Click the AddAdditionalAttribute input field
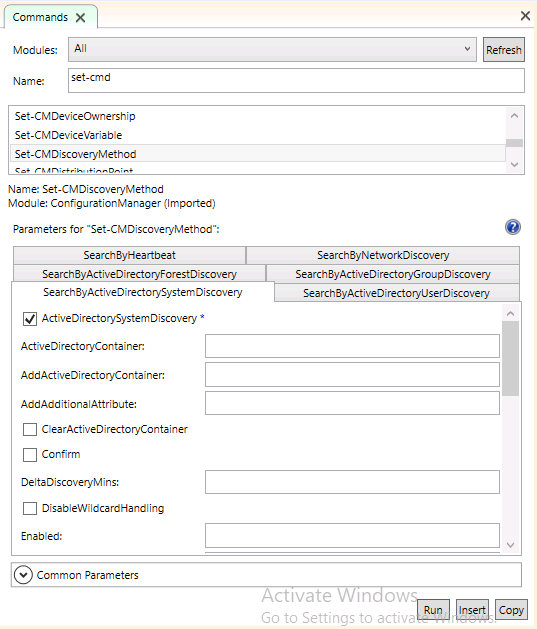537x629 pixels. [352, 403]
